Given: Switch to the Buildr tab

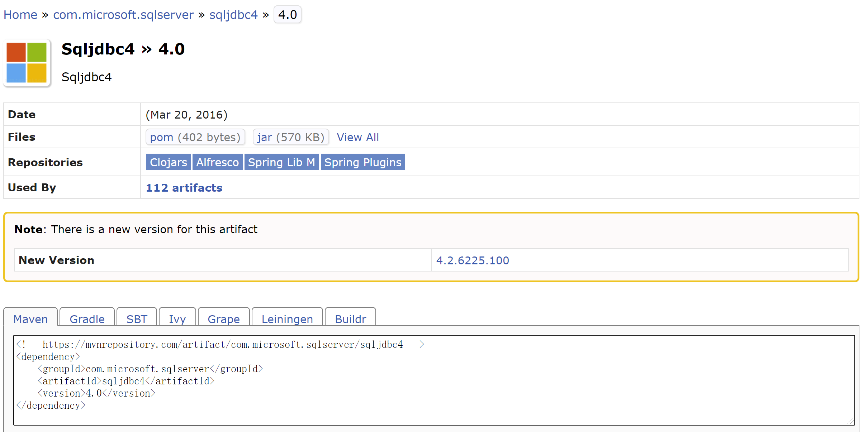Looking at the screenshot, I should [x=350, y=319].
